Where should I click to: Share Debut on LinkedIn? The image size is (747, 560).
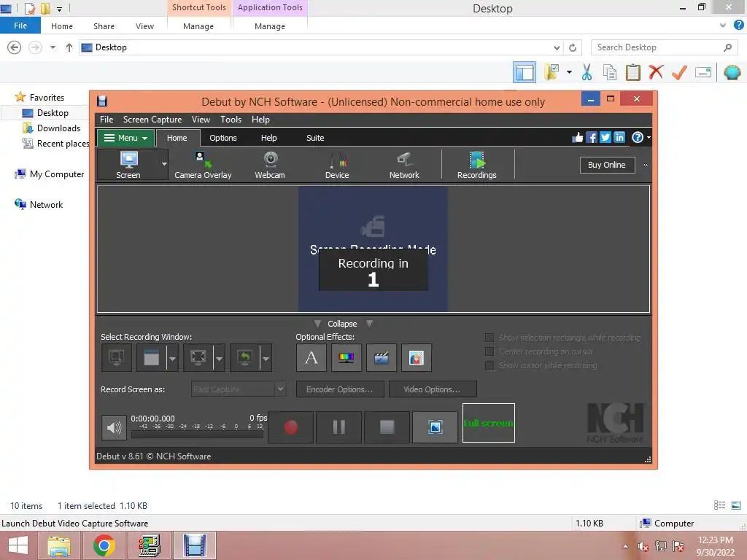point(619,138)
